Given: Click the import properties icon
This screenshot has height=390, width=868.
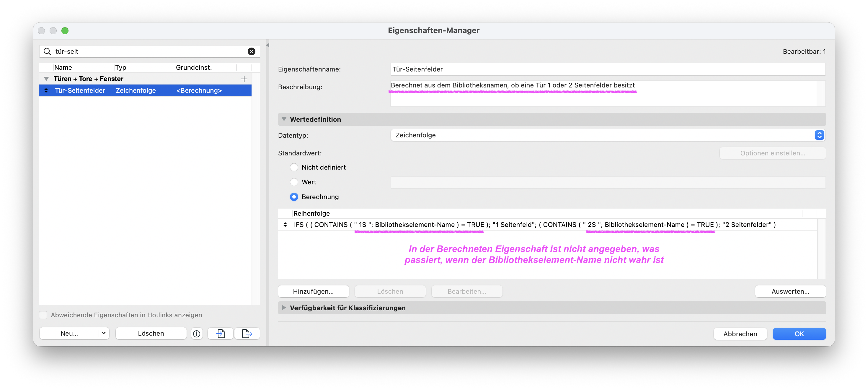Looking at the screenshot, I should pyautogui.click(x=221, y=334).
